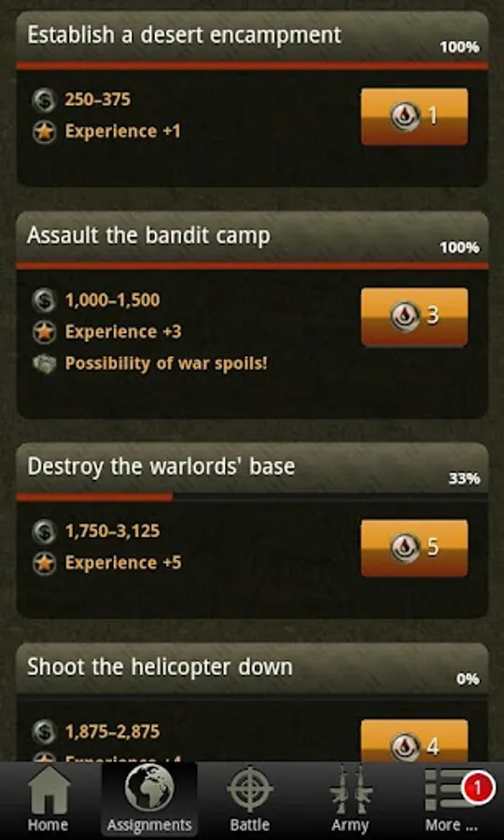
Task: Start bandit camp assault costing 3 energy
Action: [x=414, y=316]
